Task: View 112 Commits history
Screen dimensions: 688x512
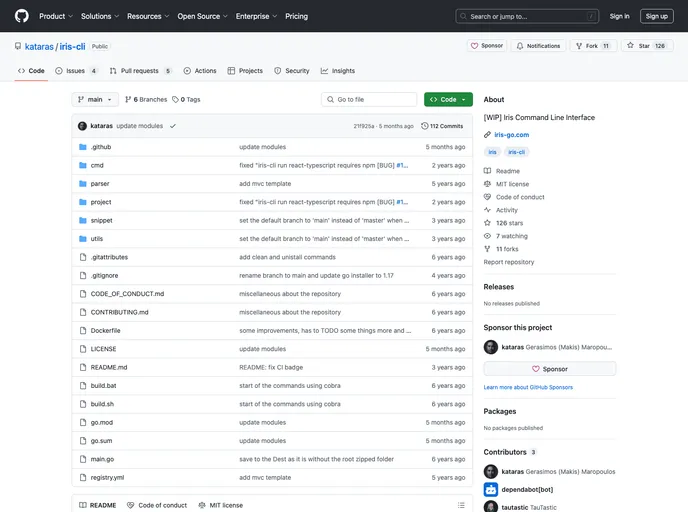Action: (x=442, y=126)
